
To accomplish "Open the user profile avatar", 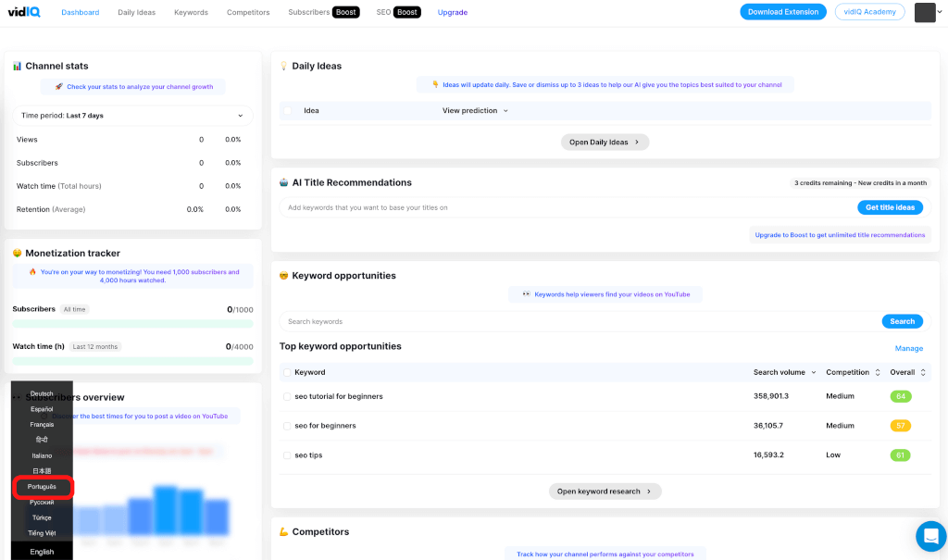I will [x=925, y=12].
